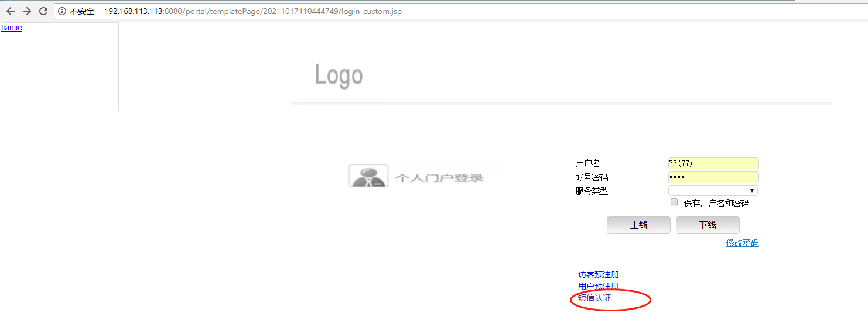Expand the 服务类型 dropdown

[713, 191]
